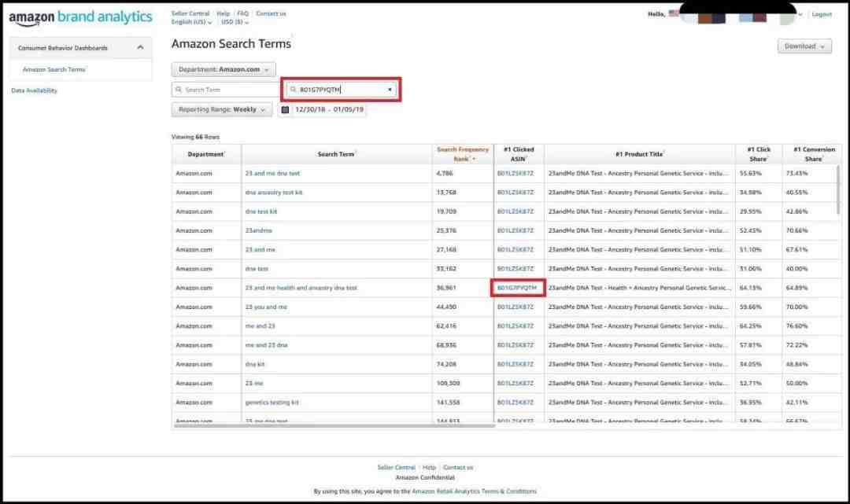Open Help in the top navigation
The width and height of the screenshot is (850, 504).
pos(224,13)
